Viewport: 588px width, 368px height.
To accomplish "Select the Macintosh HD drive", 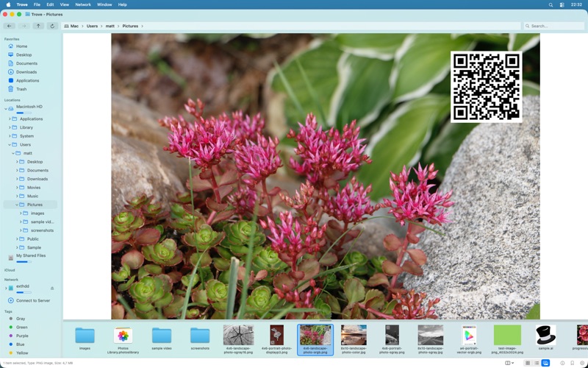I will [29, 107].
